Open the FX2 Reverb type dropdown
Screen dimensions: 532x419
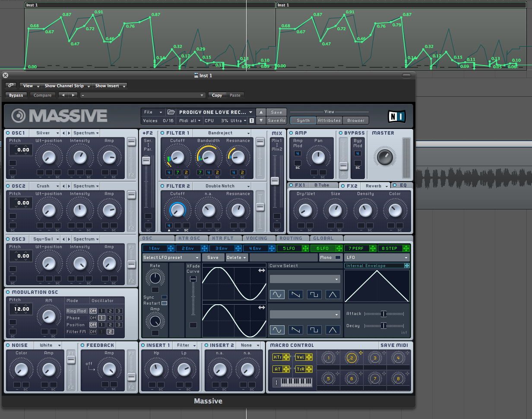point(375,186)
